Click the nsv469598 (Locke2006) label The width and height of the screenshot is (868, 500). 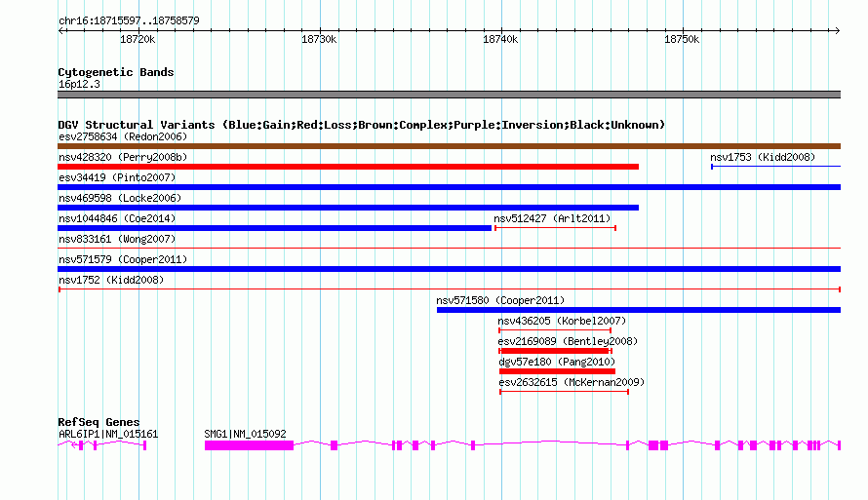coord(120,198)
